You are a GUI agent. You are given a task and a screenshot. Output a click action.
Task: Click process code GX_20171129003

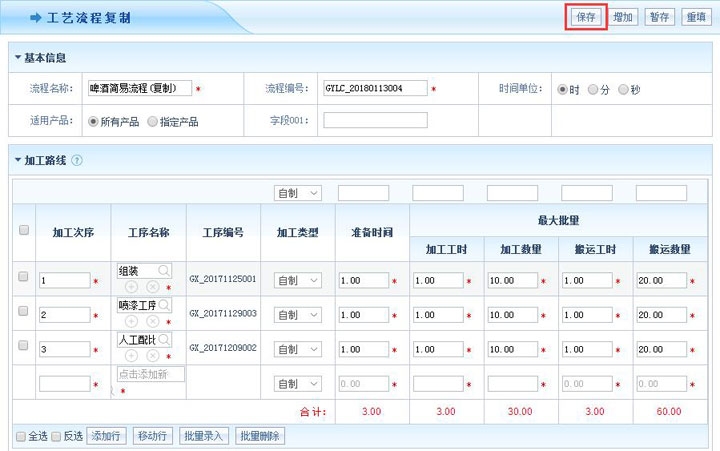[223, 313]
